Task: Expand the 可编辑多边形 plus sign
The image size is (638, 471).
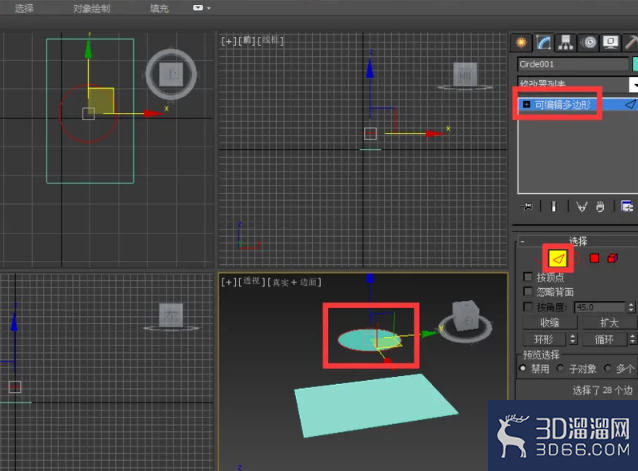Action: (x=526, y=105)
